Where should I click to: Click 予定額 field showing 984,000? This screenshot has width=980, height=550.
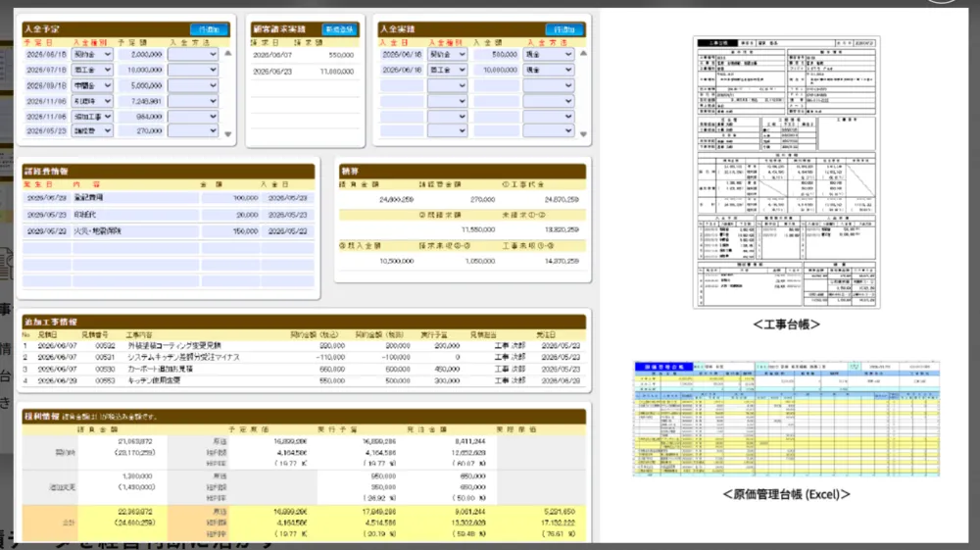(x=140, y=117)
